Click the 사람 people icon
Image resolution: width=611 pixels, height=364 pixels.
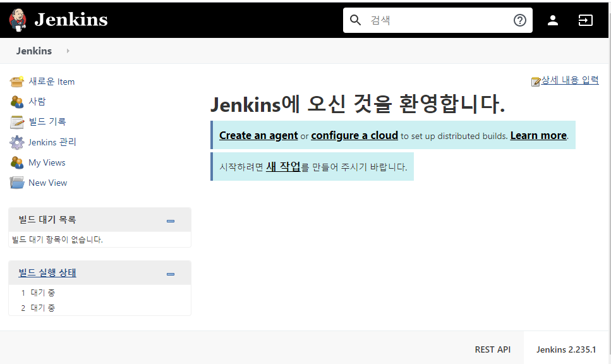click(17, 102)
